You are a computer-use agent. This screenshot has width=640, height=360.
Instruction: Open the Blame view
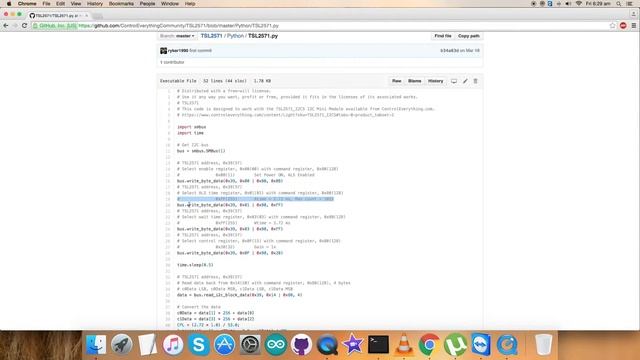[414, 81]
